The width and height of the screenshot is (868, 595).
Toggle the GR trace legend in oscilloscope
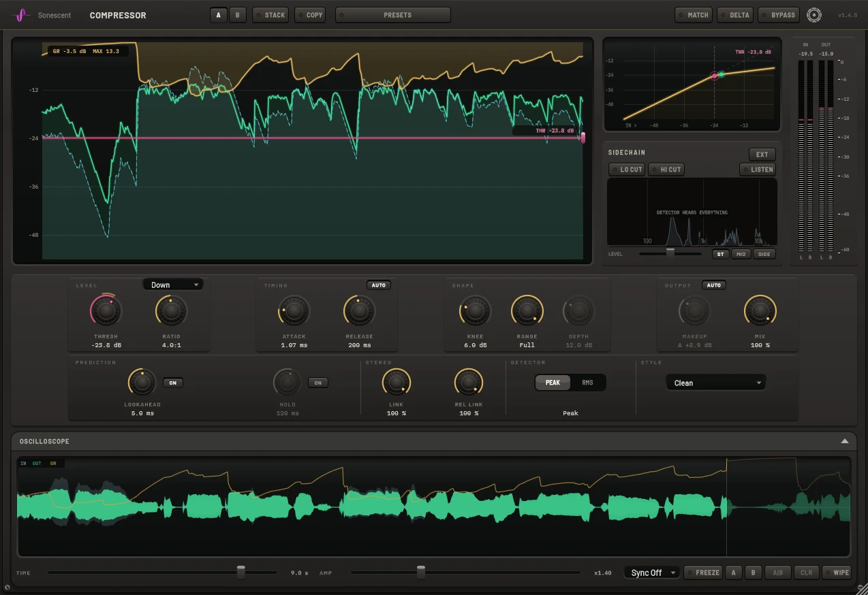click(x=53, y=464)
